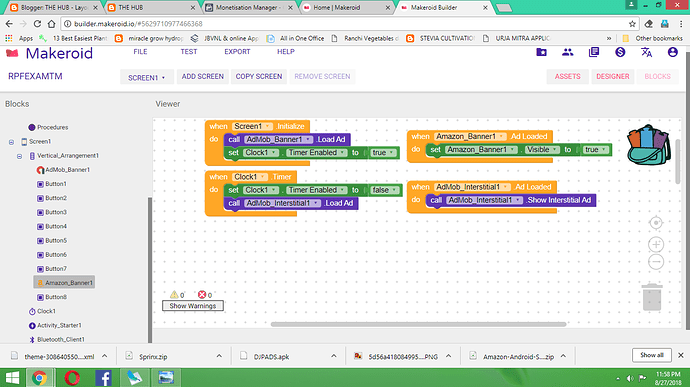
Task: Open Opera from the taskbar
Action: [72, 378]
